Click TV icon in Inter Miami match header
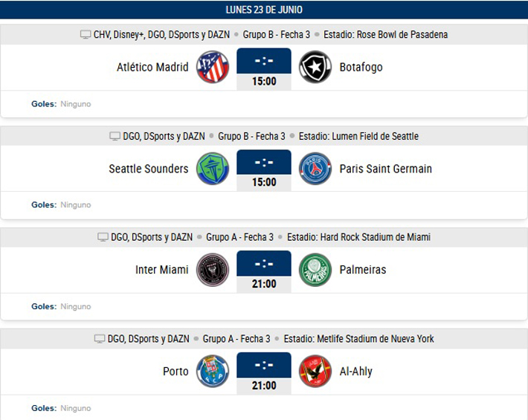 coord(103,237)
